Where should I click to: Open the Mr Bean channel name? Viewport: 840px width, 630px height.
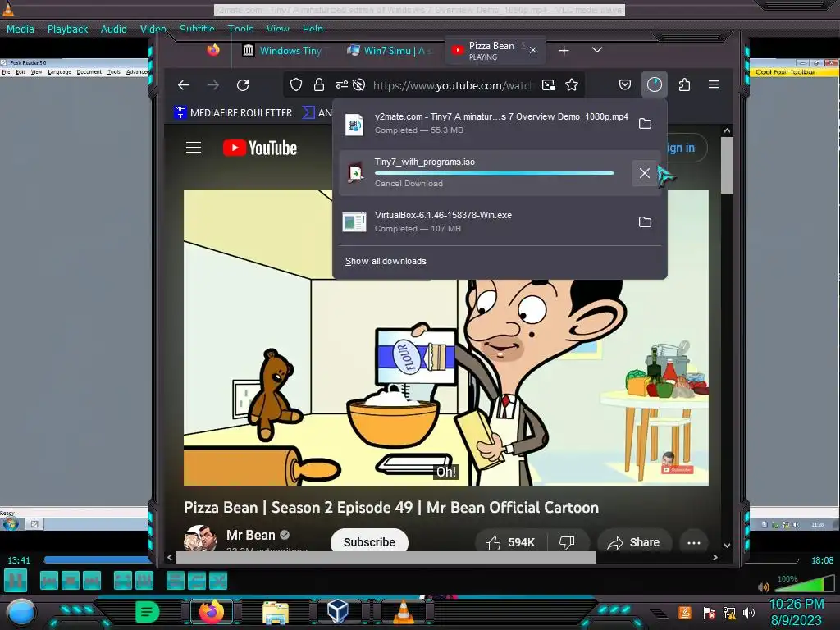click(x=251, y=535)
